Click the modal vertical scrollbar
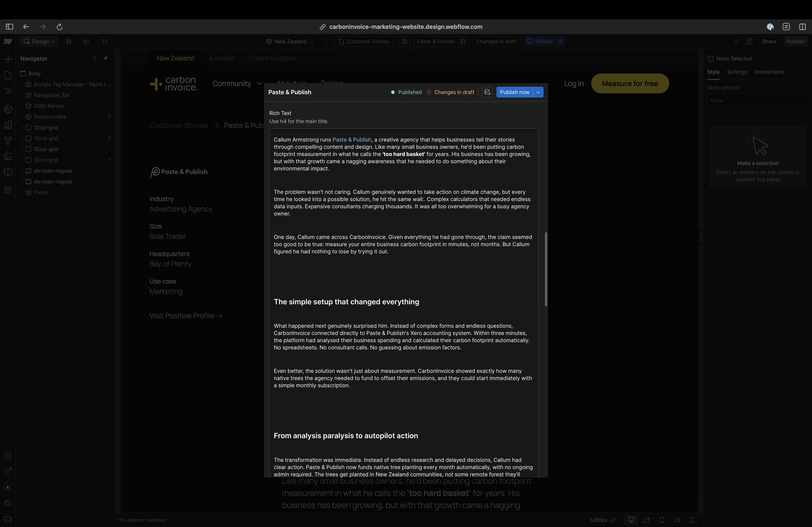812x527 pixels. (546, 269)
